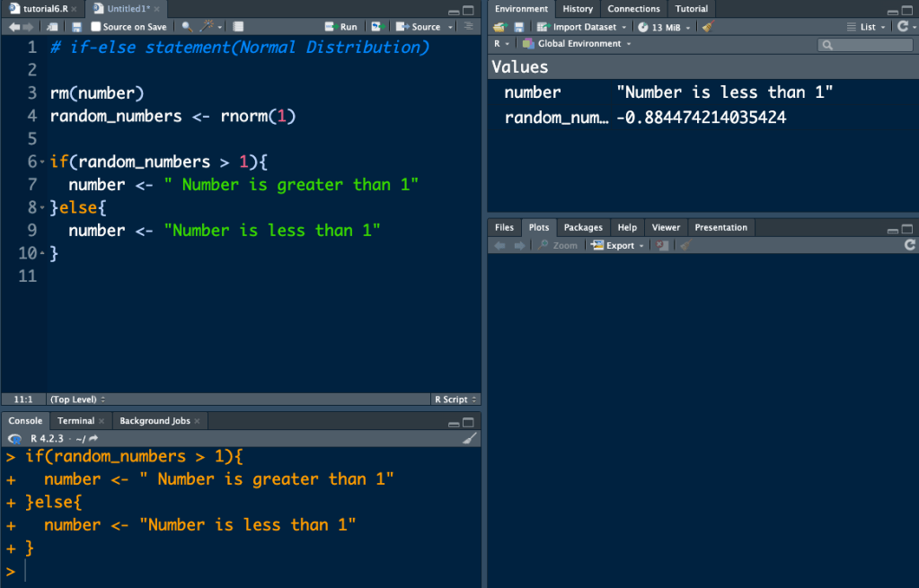Clear the console with the broom icon
Screen dimensions: 919x588
(x=470, y=438)
